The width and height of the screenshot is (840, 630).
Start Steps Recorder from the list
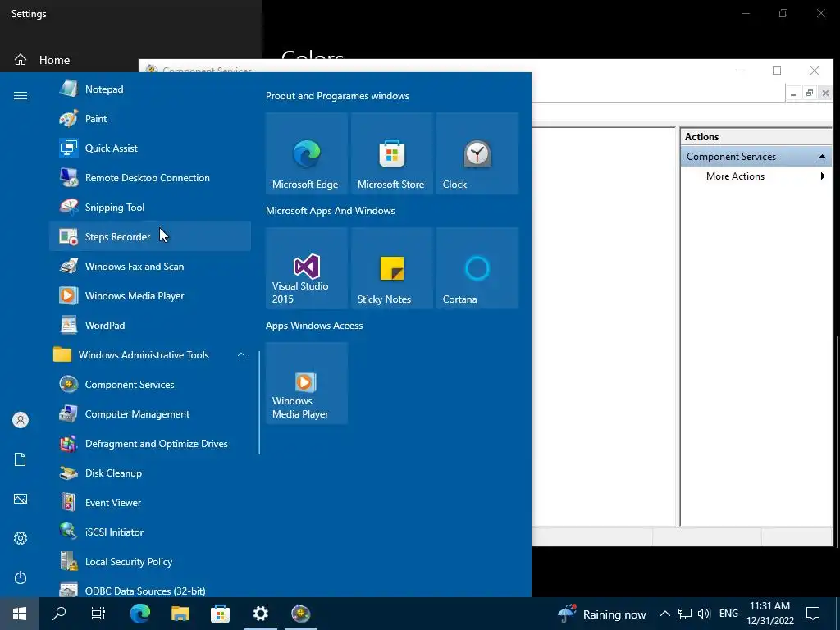point(150,236)
